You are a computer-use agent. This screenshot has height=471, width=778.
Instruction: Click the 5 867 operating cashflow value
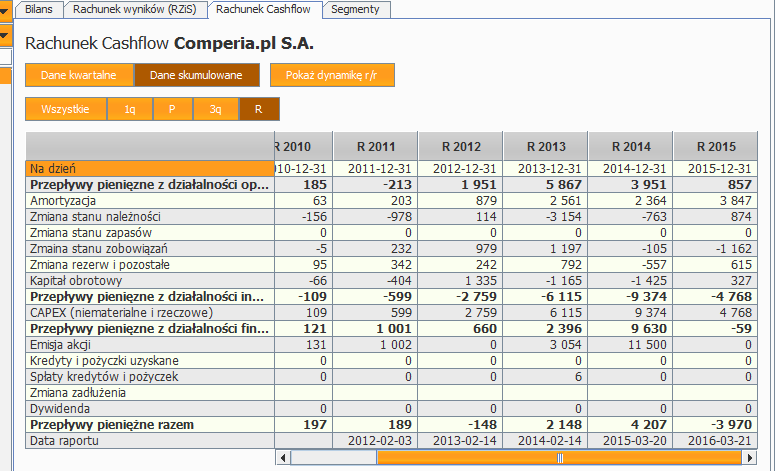pos(564,185)
